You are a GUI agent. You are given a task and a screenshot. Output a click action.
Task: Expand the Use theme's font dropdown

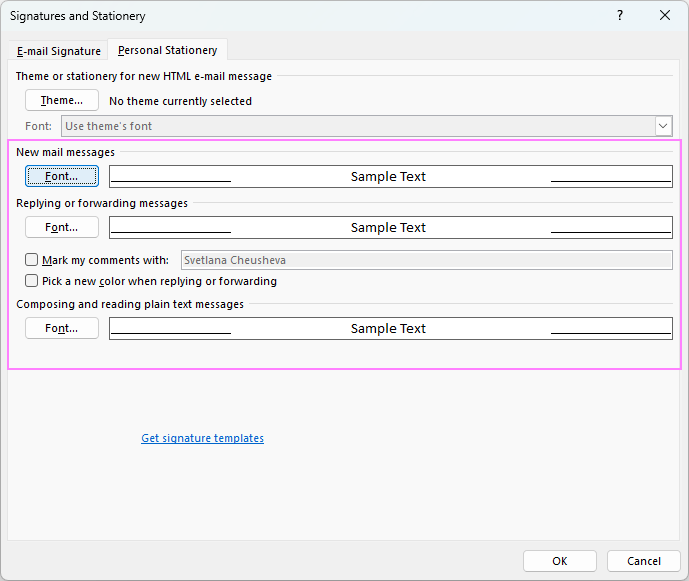click(366, 126)
